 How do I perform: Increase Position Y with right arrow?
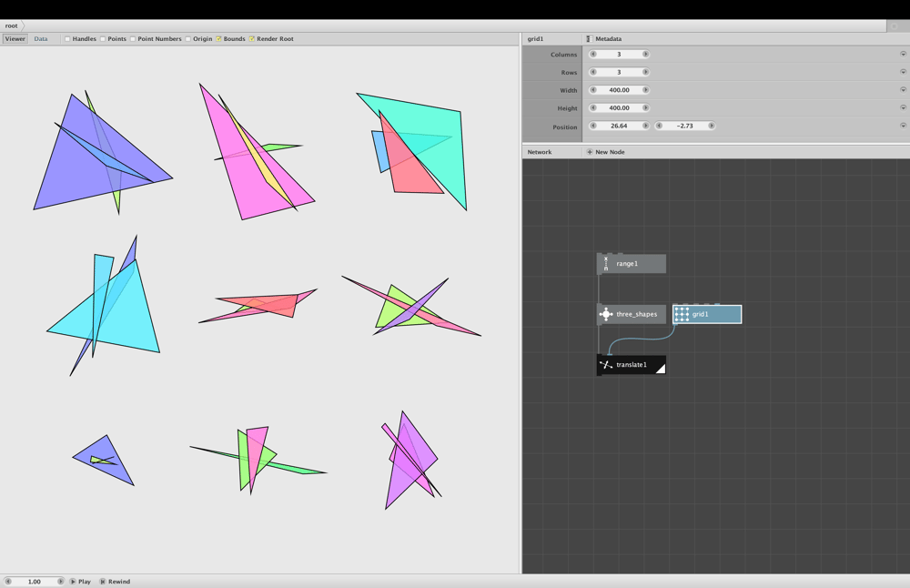pyautogui.click(x=712, y=126)
